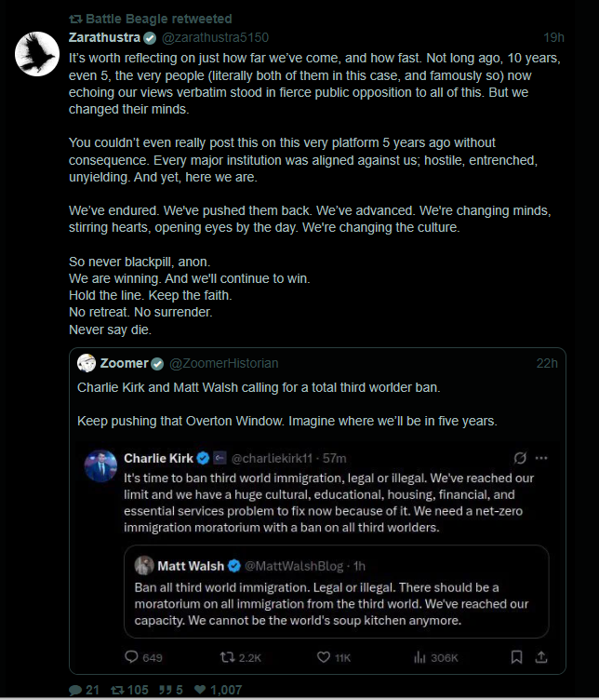The image size is (599, 700).
Task: Open @ZoomerHistorian handle link
Action: point(224,363)
